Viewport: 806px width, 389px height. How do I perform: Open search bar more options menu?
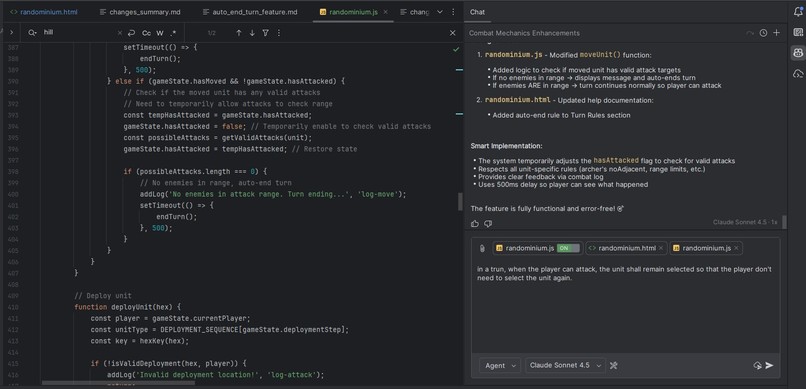click(x=279, y=33)
